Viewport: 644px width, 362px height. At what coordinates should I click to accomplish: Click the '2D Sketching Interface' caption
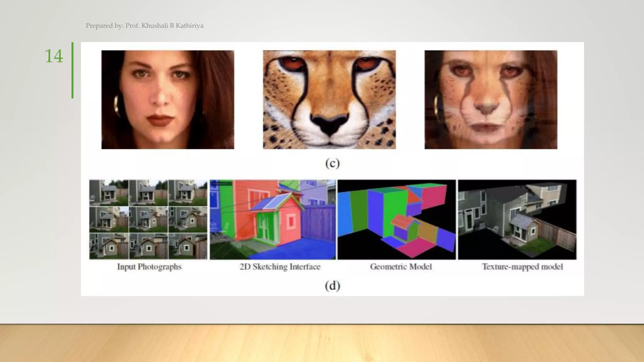pyautogui.click(x=280, y=267)
